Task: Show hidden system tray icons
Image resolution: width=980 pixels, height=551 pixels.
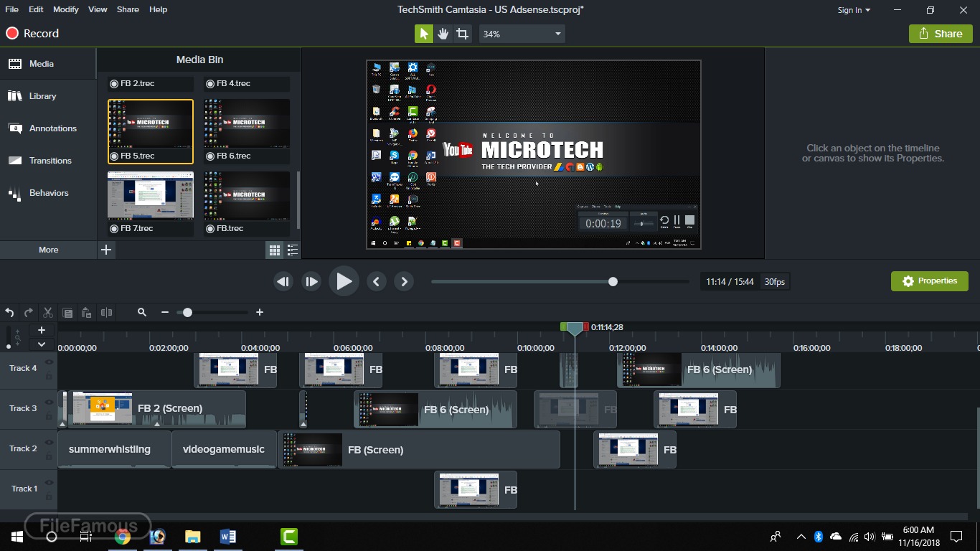Action: click(801, 536)
